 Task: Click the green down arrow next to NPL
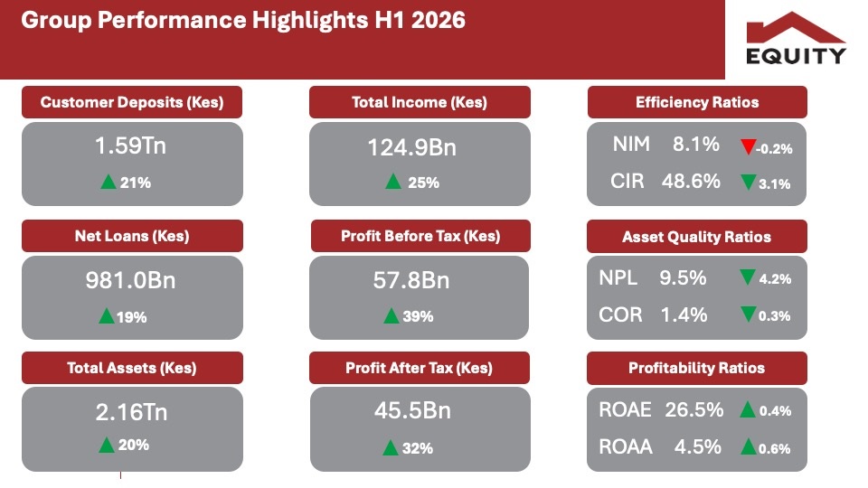tap(748, 277)
